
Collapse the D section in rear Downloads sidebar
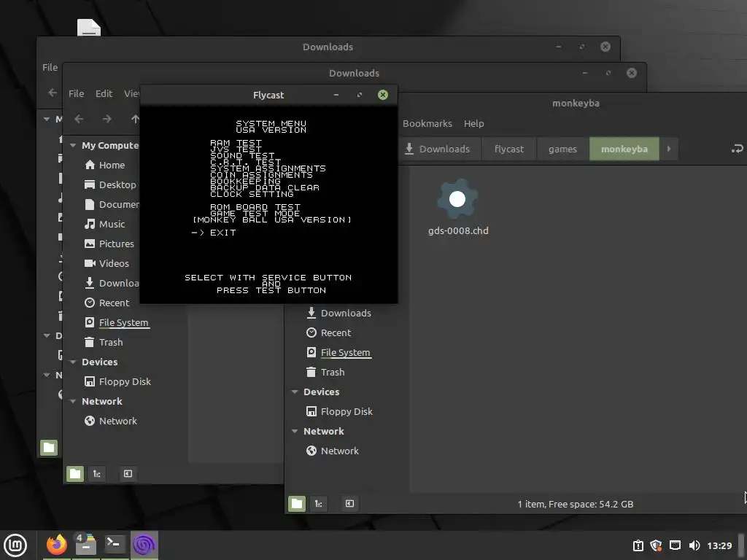(x=47, y=336)
